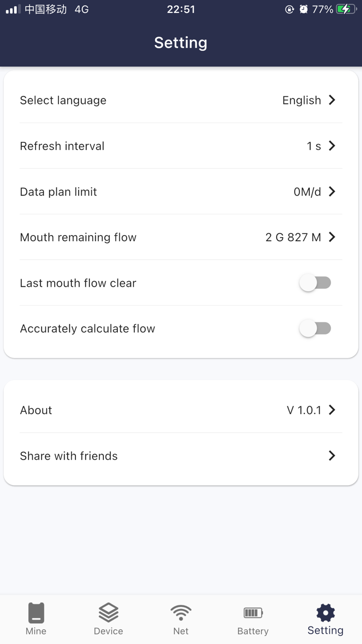Open Share with friends row
This screenshot has width=362, height=644.
click(181, 456)
